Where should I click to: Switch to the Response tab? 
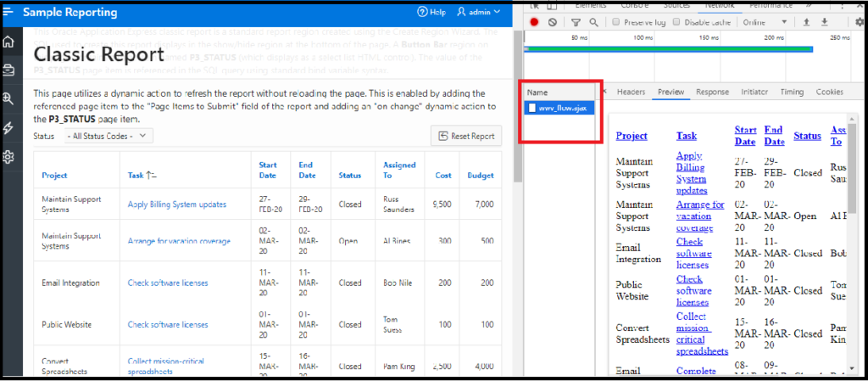[712, 92]
